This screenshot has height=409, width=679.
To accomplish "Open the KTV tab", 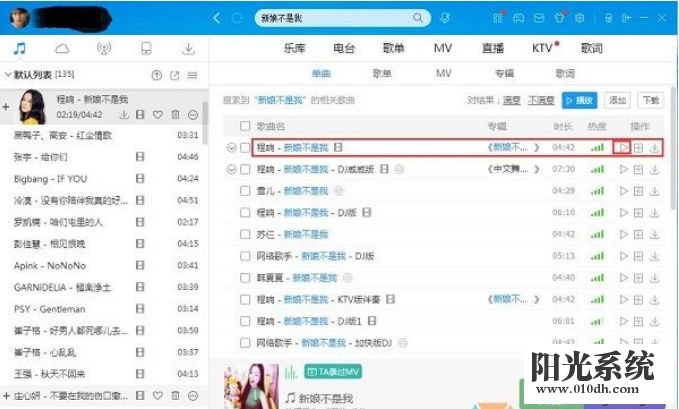I will (x=542, y=48).
